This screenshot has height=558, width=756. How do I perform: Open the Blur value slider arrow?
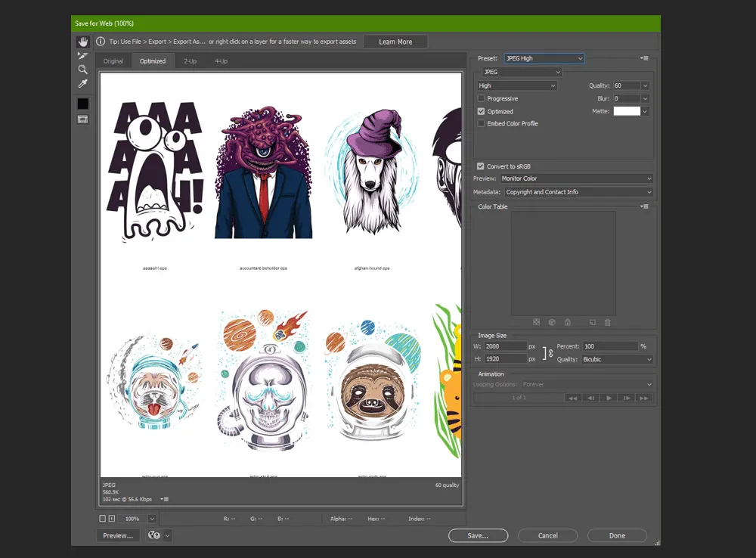point(645,98)
